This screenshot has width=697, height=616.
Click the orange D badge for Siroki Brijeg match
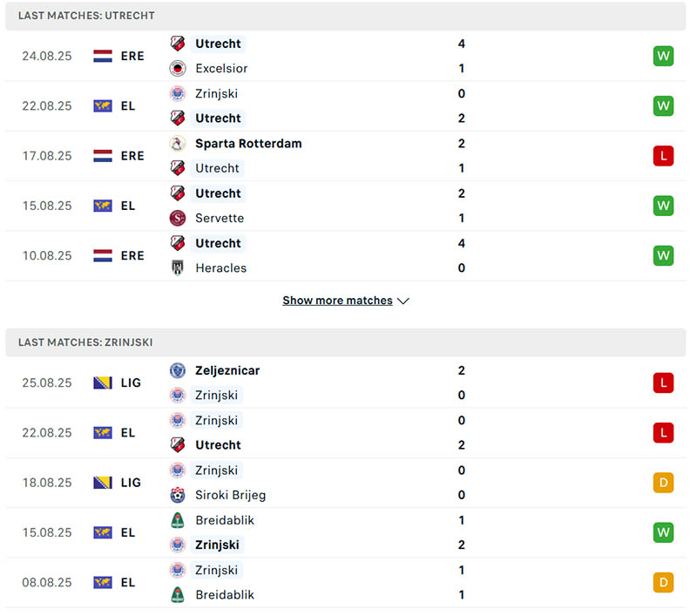pyautogui.click(x=663, y=483)
